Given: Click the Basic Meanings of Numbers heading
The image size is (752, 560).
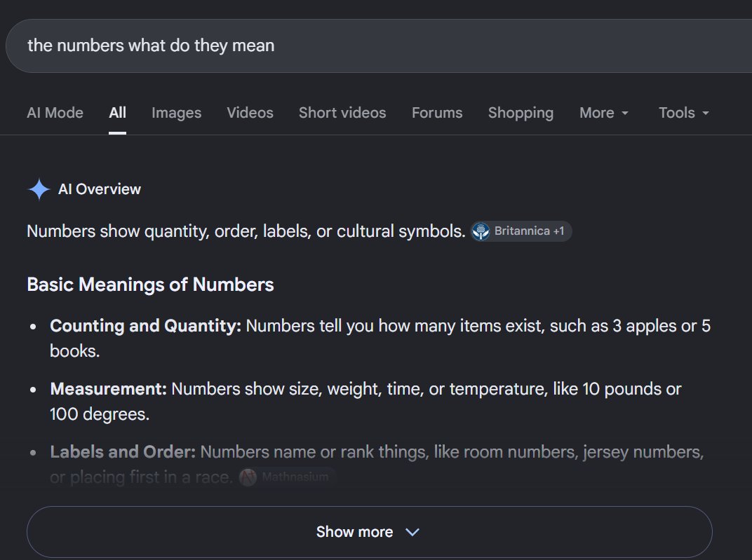Looking at the screenshot, I should pos(151,285).
